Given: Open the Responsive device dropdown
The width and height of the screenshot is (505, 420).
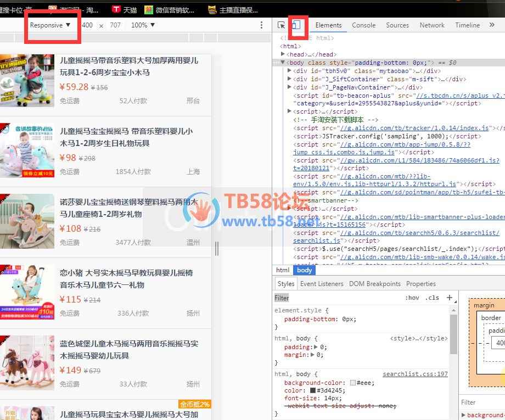Looking at the screenshot, I should (x=50, y=25).
